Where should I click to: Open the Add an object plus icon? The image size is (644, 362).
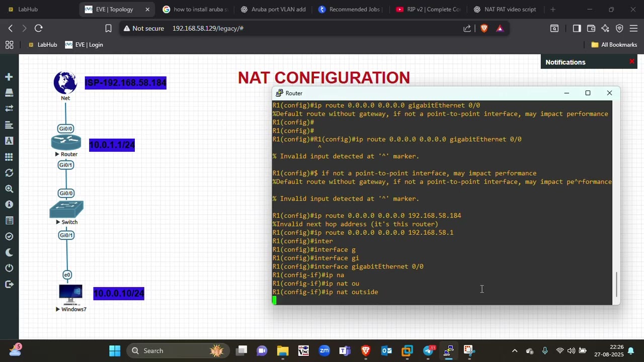(9, 77)
